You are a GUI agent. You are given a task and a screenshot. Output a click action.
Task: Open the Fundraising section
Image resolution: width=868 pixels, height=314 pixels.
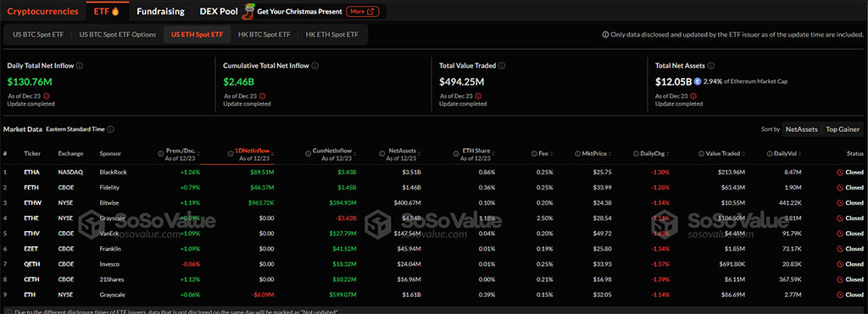click(x=160, y=11)
